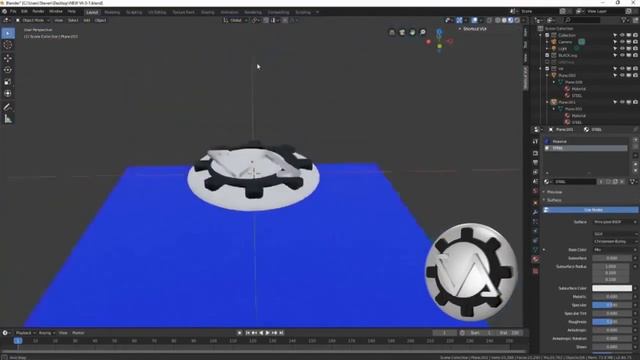Viewport: 640px width, 360px height.
Task: Open the File menu
Action: [13, 11]
